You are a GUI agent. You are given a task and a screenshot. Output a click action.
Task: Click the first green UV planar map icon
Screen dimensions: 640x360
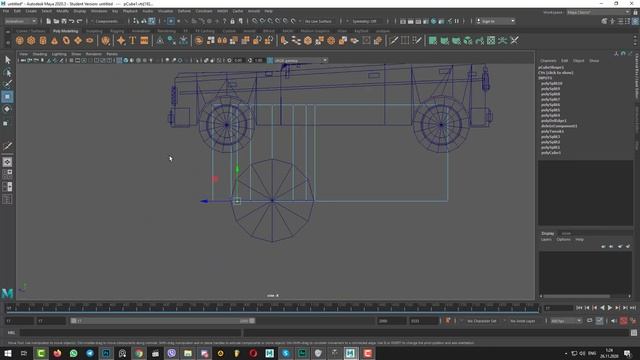[x=432, y=40]
